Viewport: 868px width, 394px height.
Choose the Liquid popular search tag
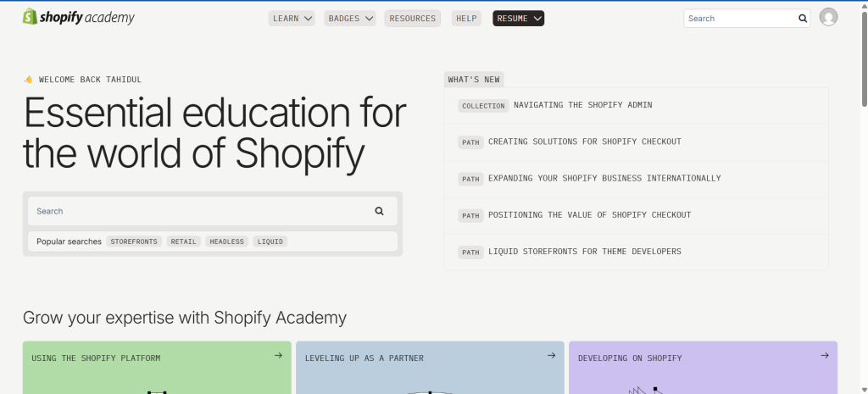pos(270,241)
